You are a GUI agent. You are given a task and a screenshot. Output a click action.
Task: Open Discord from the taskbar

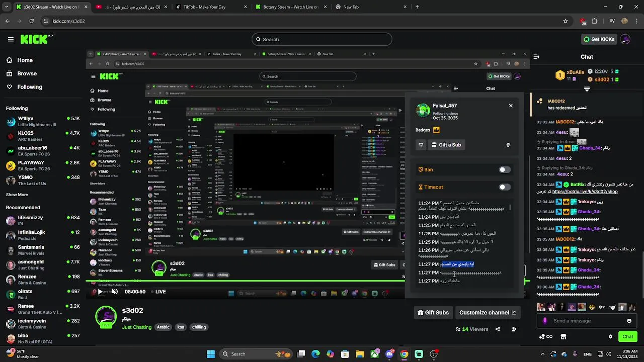tap(389, 354)
